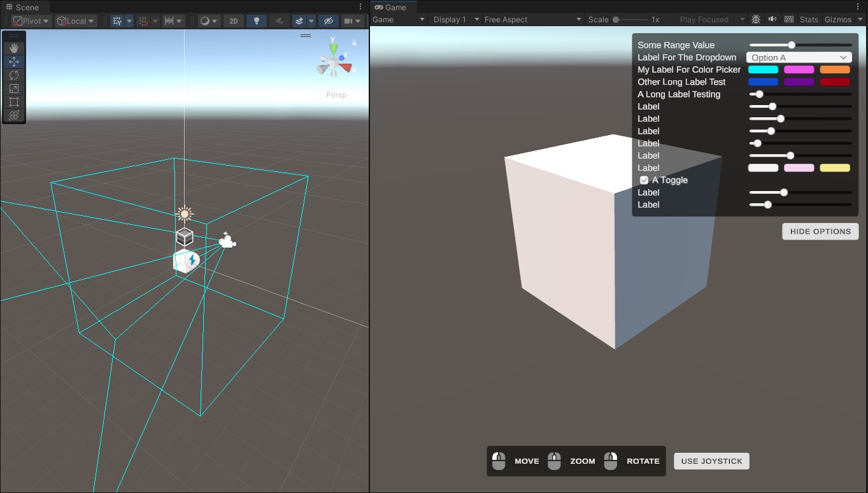Open snap increment ruler dropdown
868x493 pixels.
(x=174, y=21)
